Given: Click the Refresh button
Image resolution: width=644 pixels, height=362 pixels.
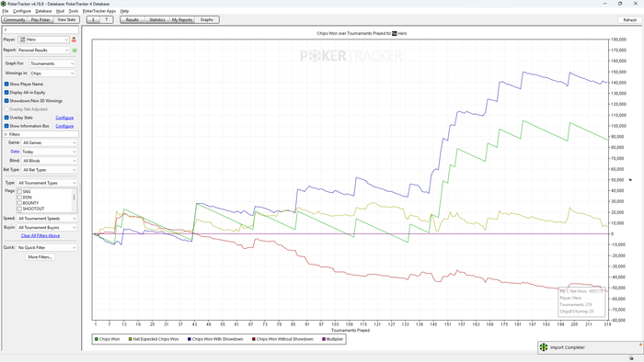Looking at the screenshot, I should coord(629,19).
